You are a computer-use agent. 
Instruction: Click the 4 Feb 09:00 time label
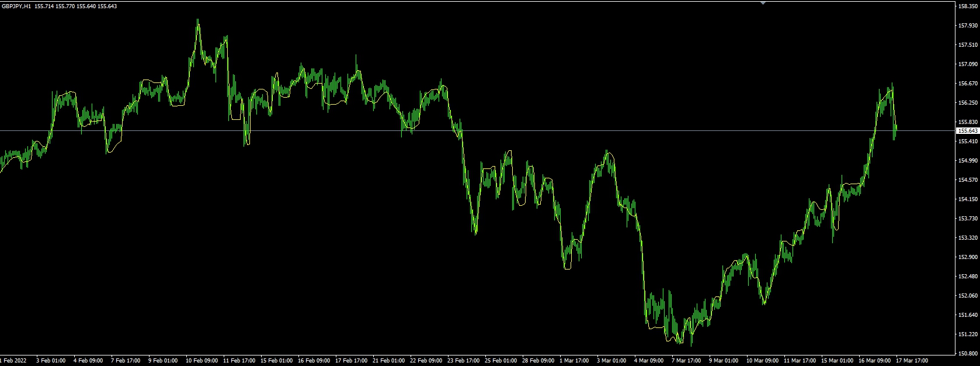88,361
